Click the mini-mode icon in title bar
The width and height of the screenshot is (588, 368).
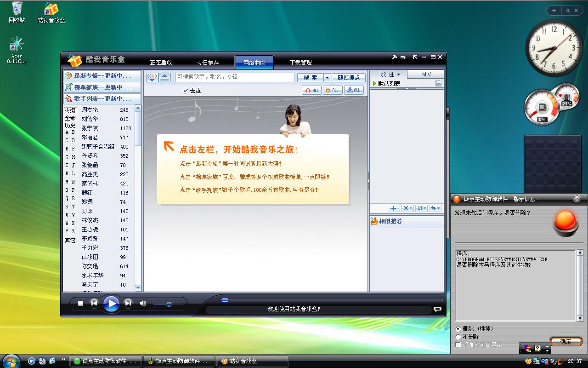click(x=403, y=57)
